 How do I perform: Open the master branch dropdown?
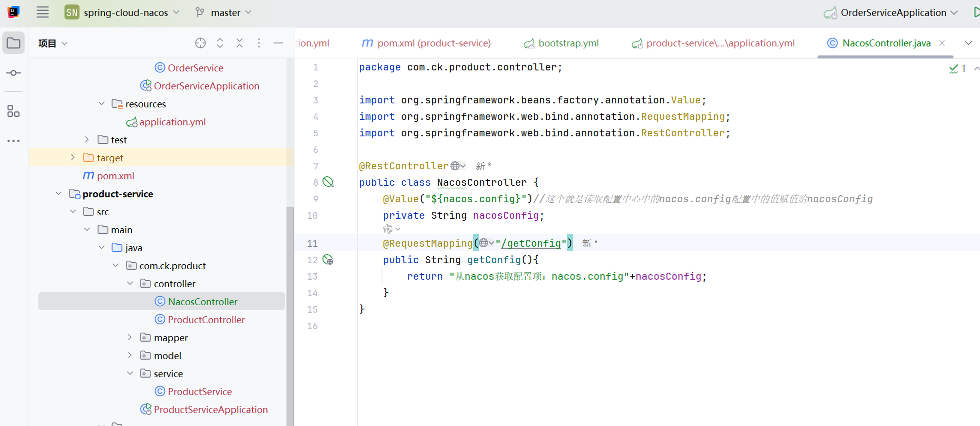coord(223,12)
